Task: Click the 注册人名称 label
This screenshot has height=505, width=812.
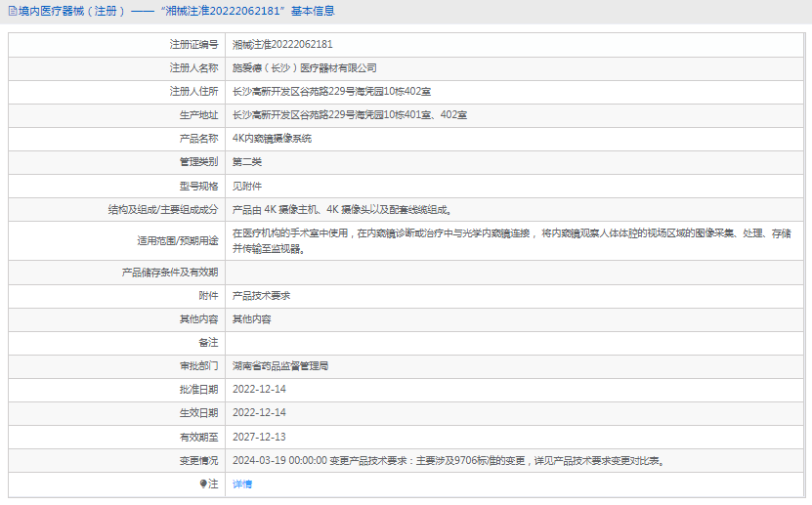Action: coord(193,67)
